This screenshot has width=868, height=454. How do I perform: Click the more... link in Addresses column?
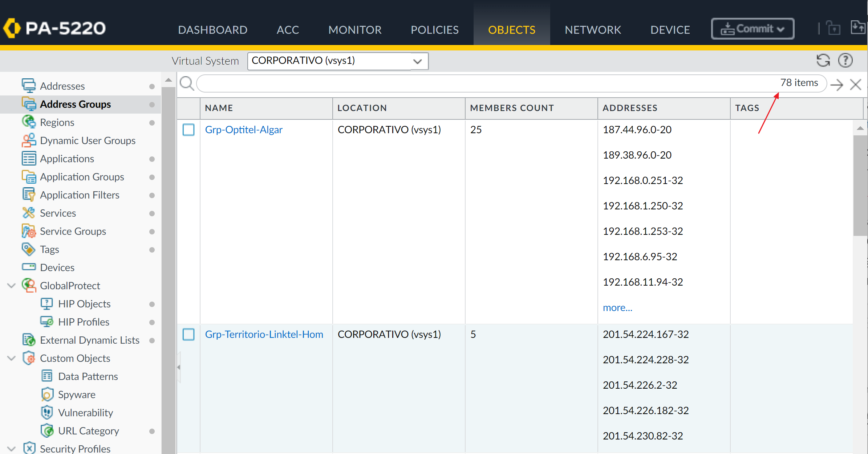pos(617,307)
